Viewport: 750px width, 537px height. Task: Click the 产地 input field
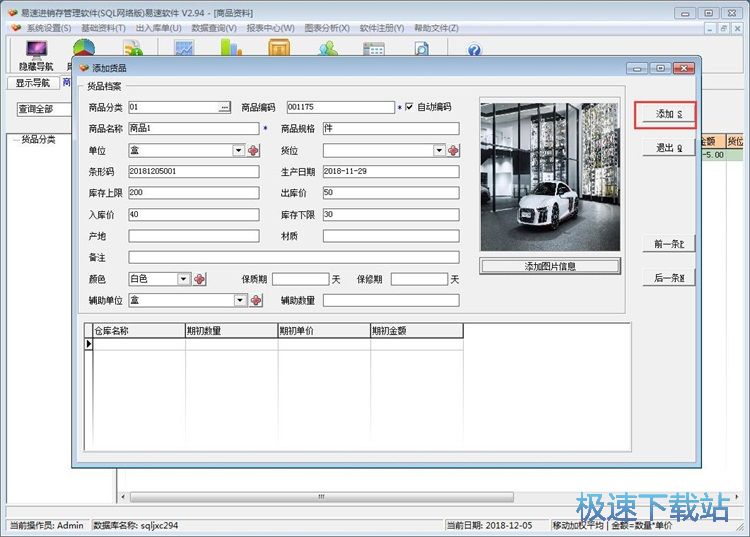tap(194, 236)
